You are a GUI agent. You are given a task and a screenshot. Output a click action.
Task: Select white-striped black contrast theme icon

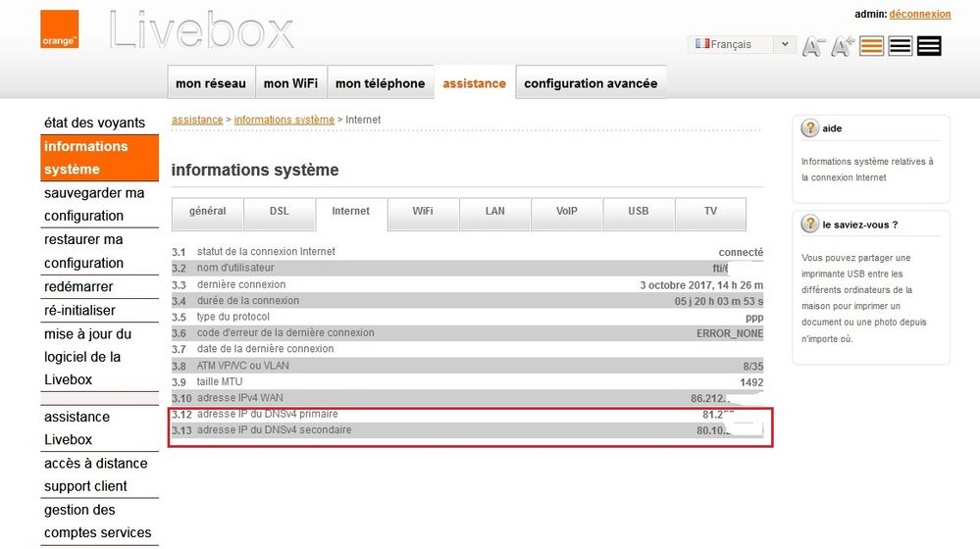pyautogui.click(x=928, y=46)
